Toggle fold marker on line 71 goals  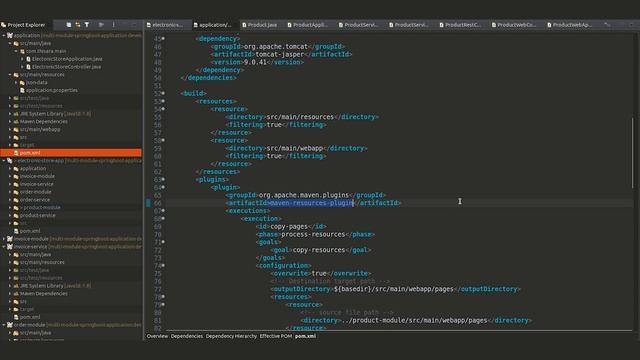click(x=163, y=242)
